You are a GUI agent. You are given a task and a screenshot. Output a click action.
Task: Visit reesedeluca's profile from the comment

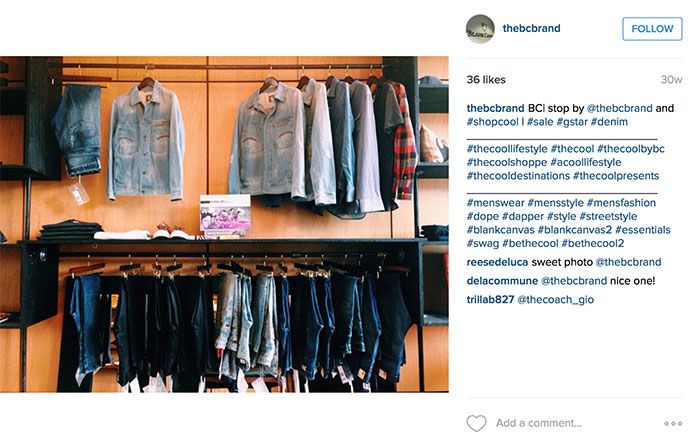pos(497,262)
